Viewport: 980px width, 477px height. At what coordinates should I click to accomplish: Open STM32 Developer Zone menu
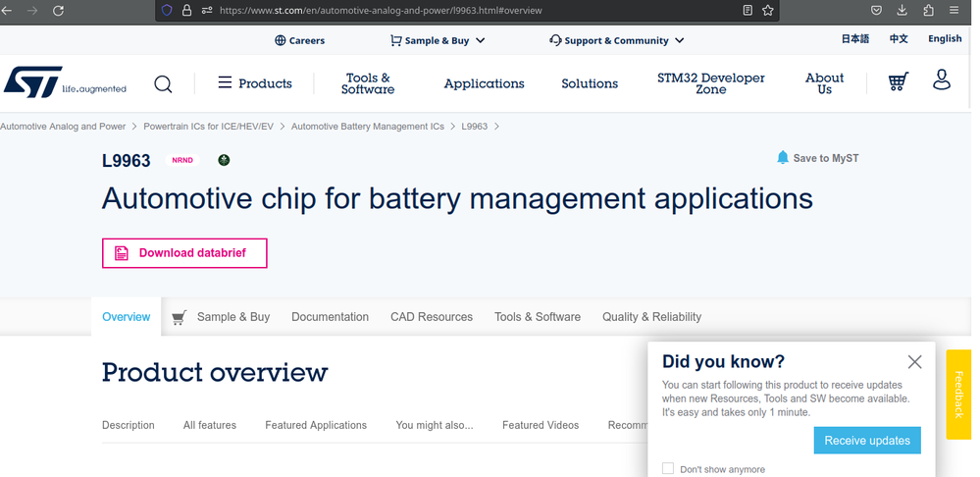(710, 83)
